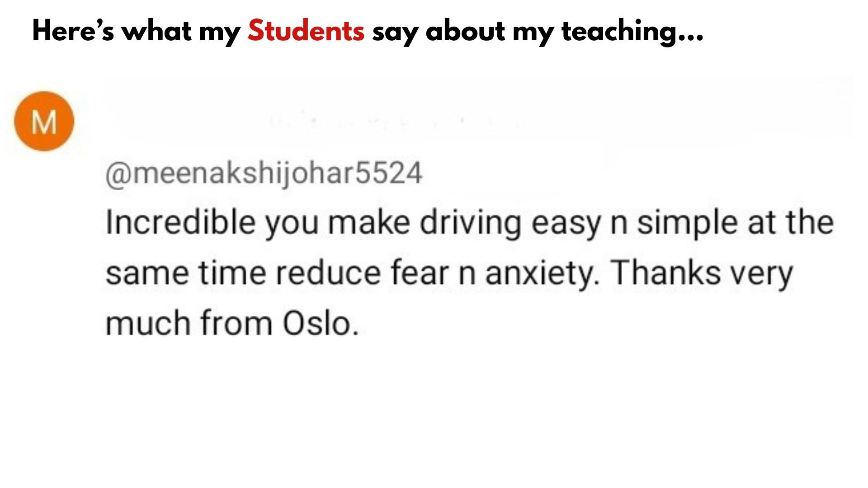Click the word make in the comment
The height and width of the screenshot is (488, 868).
369,222
